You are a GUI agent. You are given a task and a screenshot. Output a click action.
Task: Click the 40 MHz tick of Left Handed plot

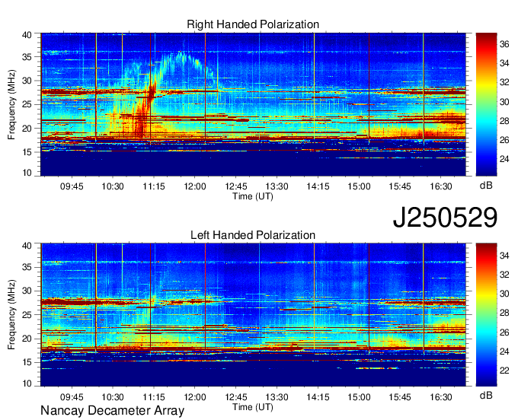[x=27, y=246]
